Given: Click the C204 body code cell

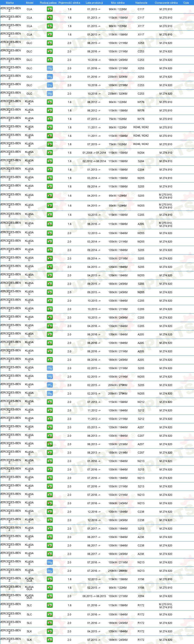Looking at the screenshot, I should [x=141, y=170].
